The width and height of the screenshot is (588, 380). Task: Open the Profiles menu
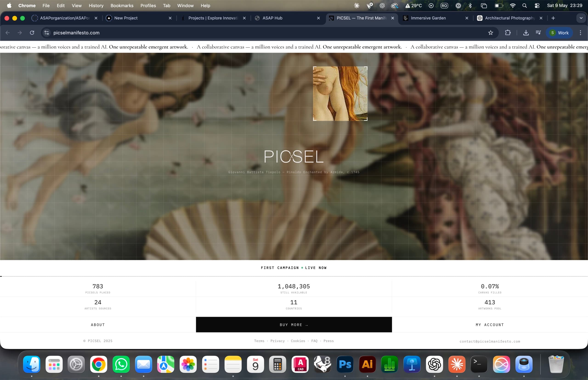coord(148,6)
